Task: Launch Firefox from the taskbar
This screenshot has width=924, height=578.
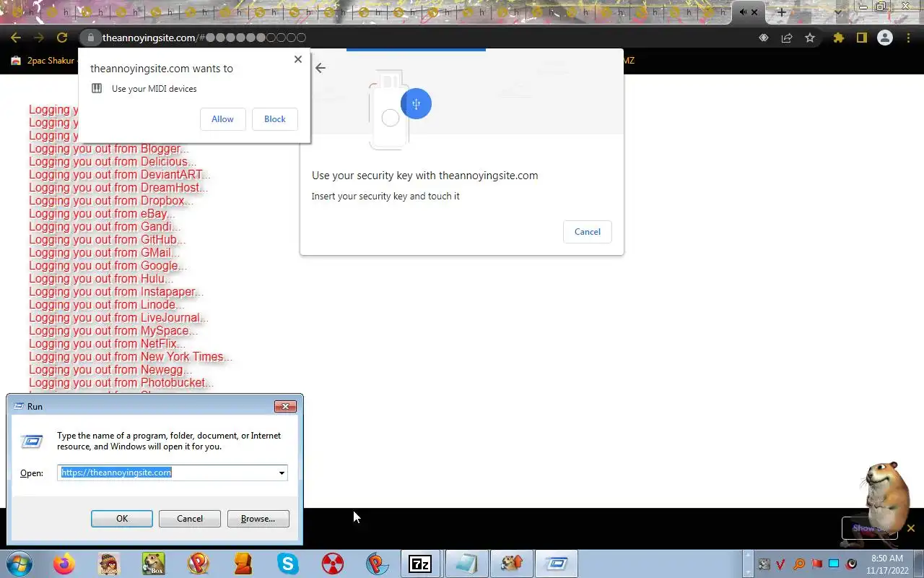Action: [x=64, y=564]
